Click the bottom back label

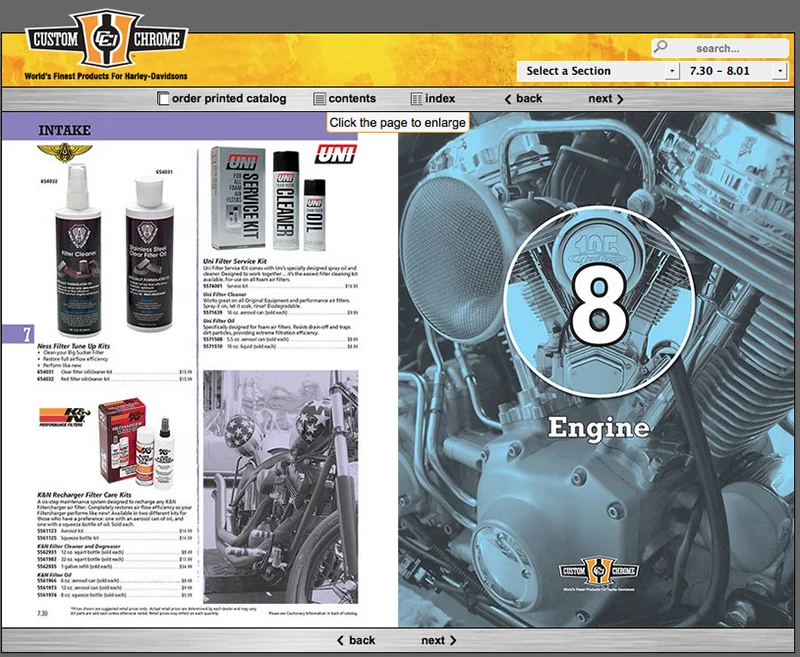[362, 640]
